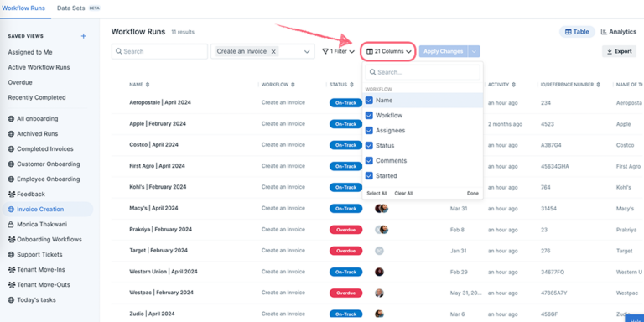Open the Overdue saved view
The width and height of the screenshot is (644, 322).
(x=20, y=82)
